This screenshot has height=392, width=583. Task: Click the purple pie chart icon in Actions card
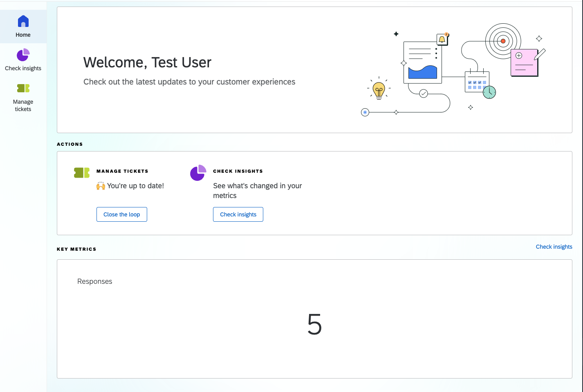pos(198,173)
